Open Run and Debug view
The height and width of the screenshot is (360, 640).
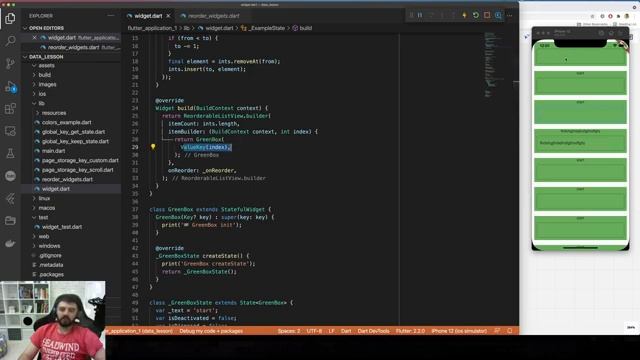pyautogui.click(x=10, y=87)
